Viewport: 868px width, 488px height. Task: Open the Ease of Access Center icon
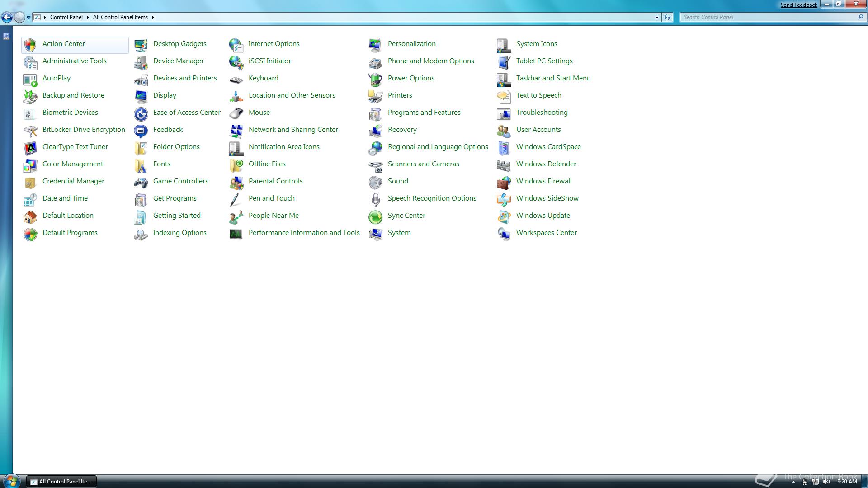click(141, 113)
